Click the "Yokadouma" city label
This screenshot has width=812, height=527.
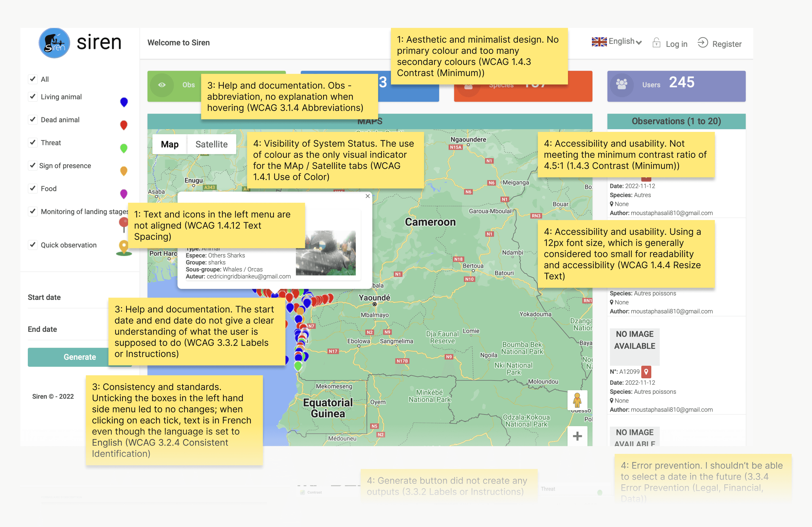point(535,314)
